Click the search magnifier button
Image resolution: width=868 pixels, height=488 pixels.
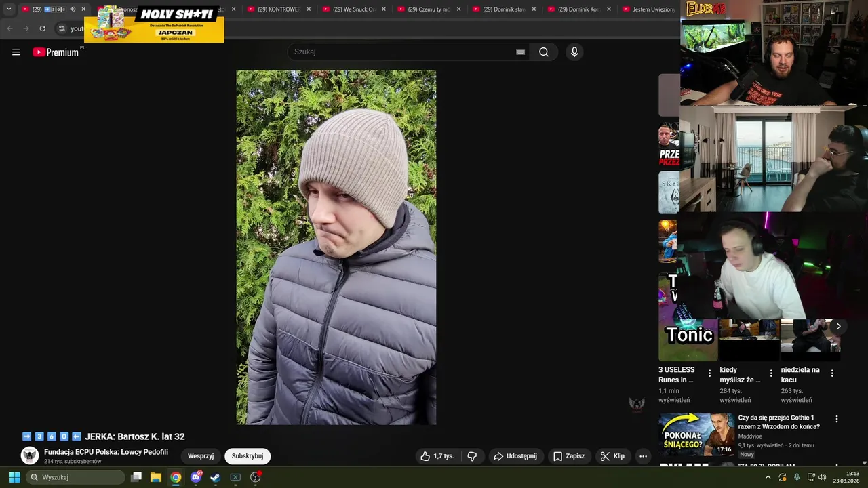point(544,52)
